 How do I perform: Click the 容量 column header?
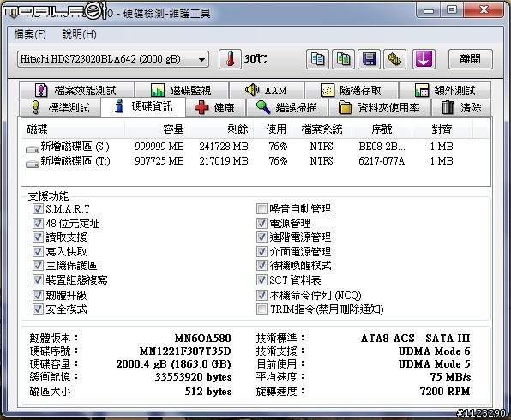(157, 129)
